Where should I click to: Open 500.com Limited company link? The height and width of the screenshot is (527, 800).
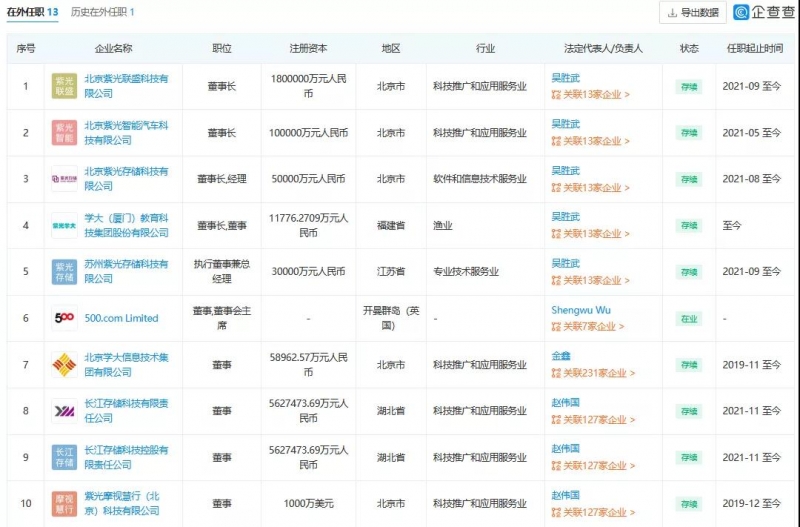(x=121, y=318)
